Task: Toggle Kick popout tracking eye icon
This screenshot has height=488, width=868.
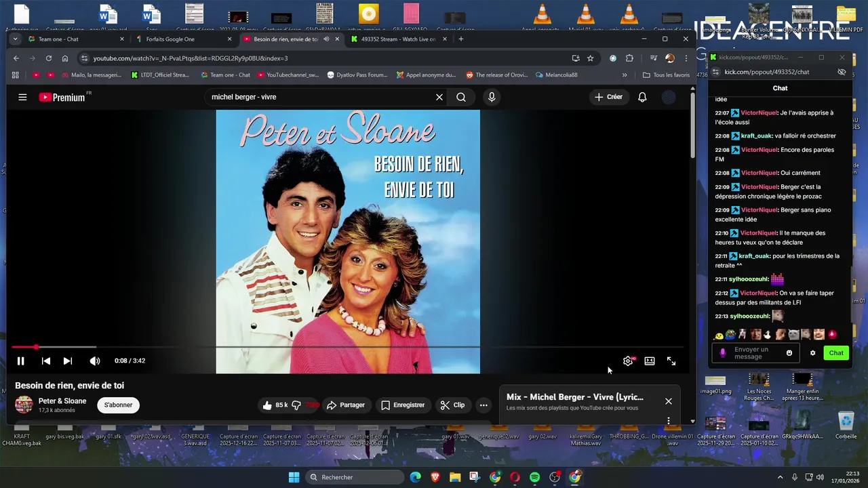Action: click(842, 72)
